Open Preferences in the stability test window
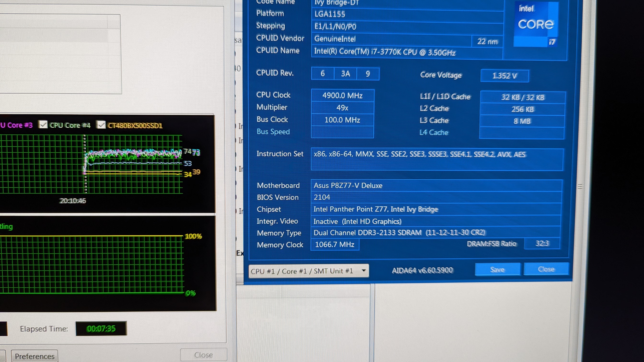 point(34,356)
